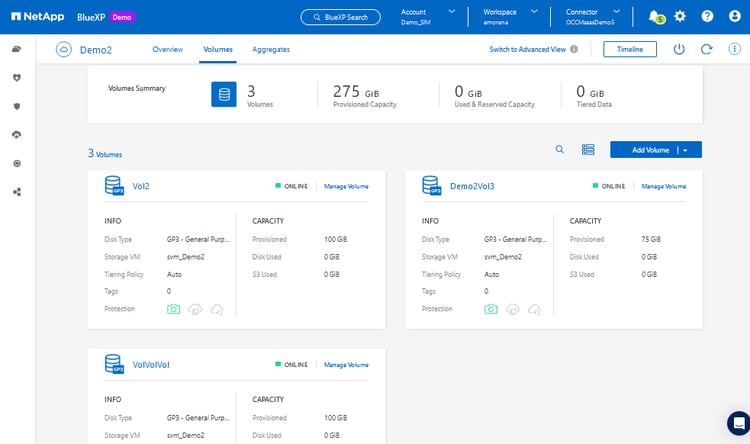Switch volumes to table view icon

[588, 149]
